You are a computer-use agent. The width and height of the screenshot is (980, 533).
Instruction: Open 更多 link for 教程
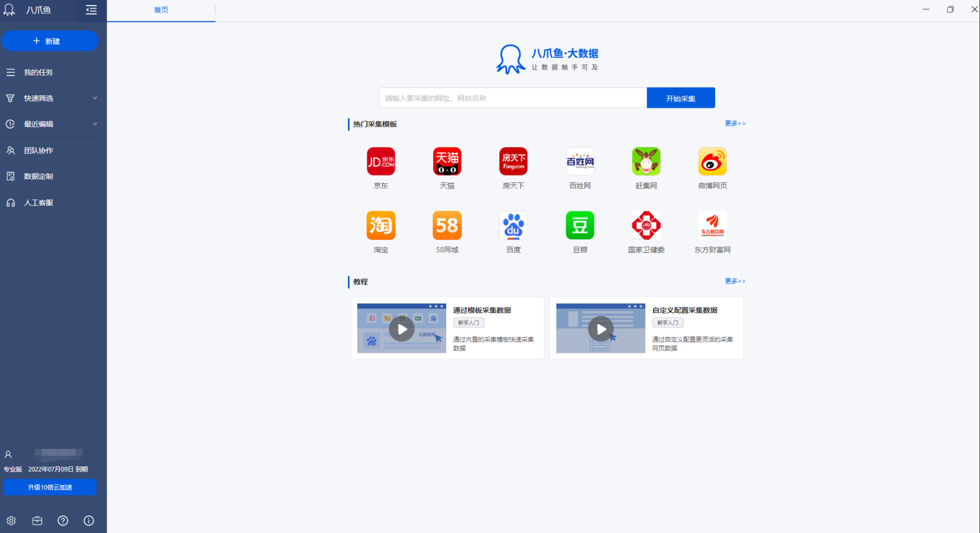[x=735, y=281]
